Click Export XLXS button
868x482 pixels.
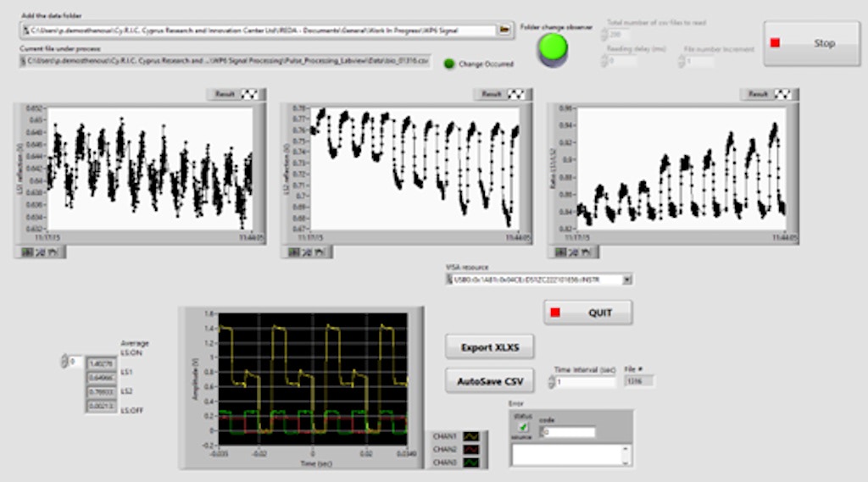[489, 347]
